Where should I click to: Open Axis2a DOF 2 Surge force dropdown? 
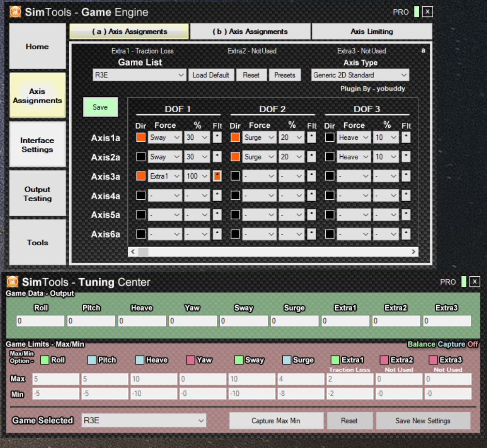(259, 157)
